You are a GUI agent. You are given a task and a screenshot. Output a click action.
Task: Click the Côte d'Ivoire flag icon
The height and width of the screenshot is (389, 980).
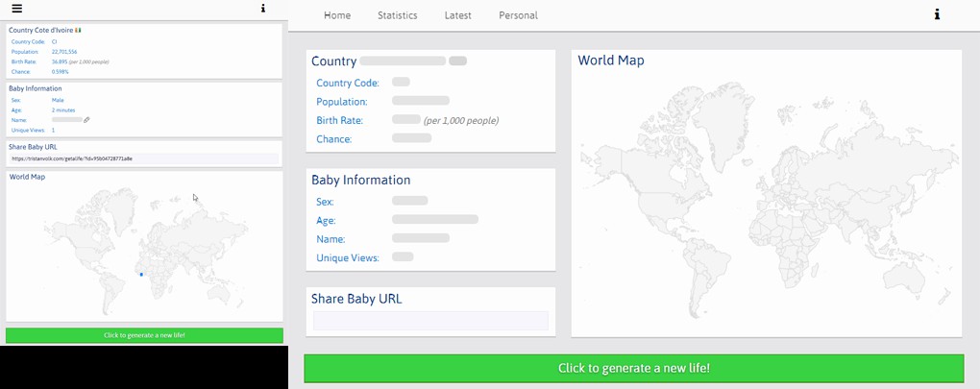(x=78, y=31)
